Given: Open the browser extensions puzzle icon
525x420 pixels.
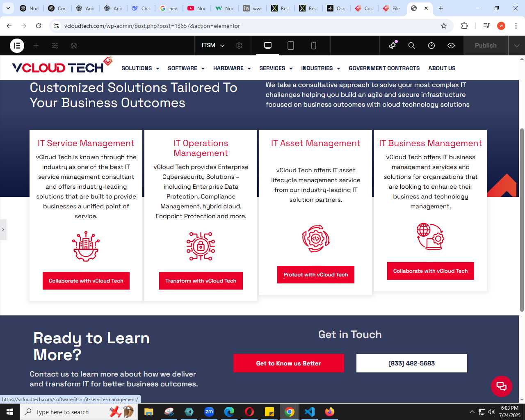Looking at the screenshot, I should click(x=464, y=26).
